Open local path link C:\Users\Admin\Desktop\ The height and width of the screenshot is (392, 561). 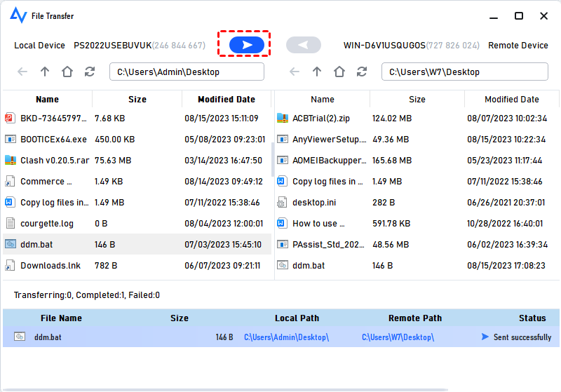click(286, 337)
